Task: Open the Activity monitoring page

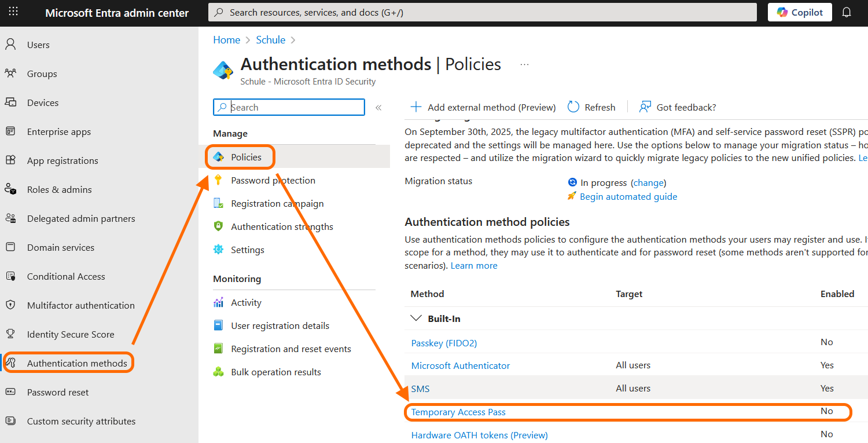Action: (x=246, y=302)
